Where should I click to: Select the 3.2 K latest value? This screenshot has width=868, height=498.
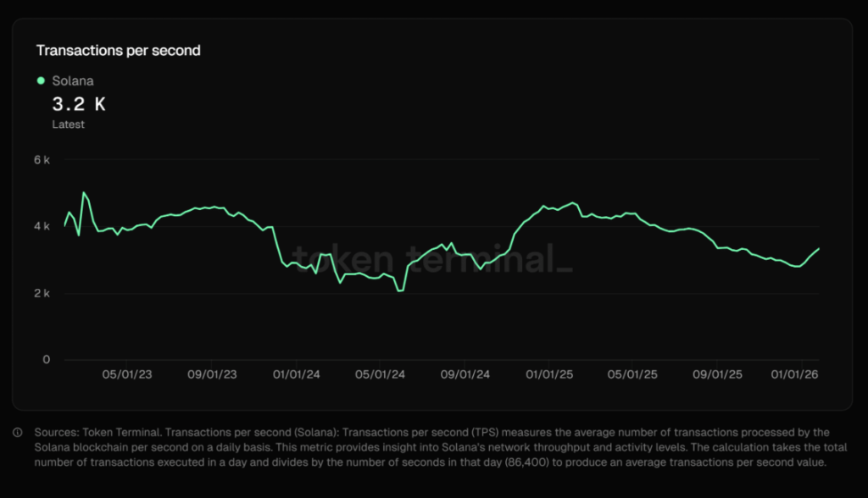(x=79, y=105)
